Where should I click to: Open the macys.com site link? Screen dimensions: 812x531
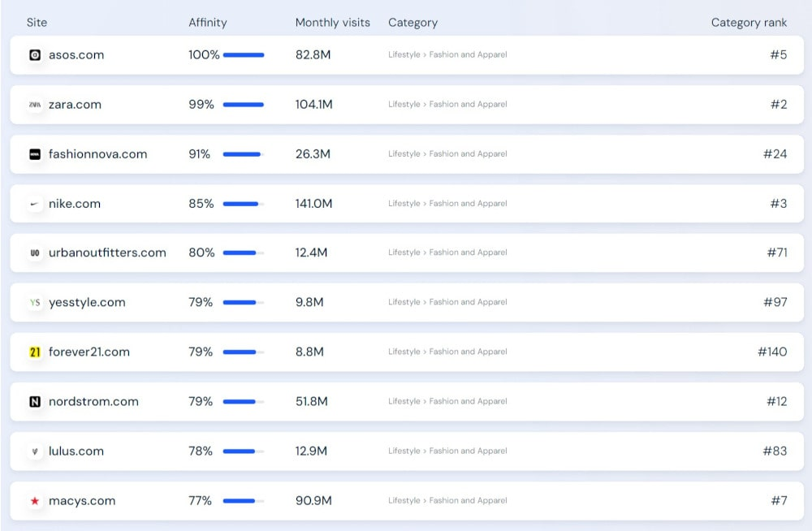(x=82, y=501)
